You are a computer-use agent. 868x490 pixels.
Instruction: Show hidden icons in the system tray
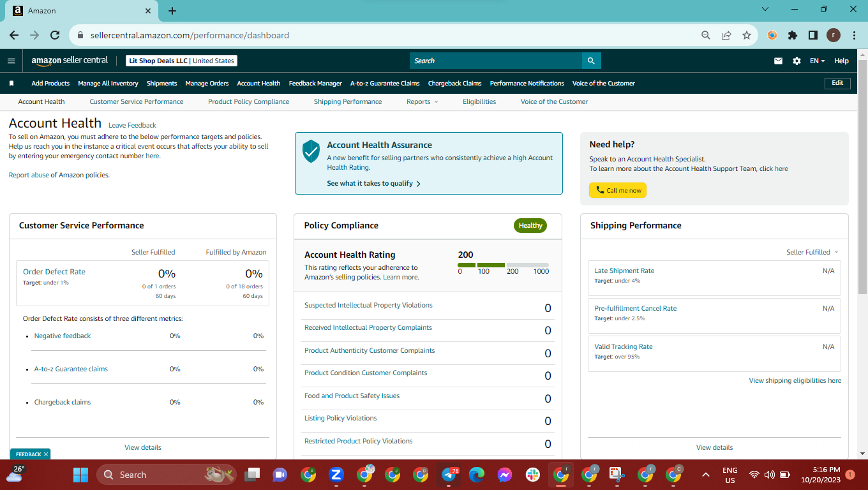706,475
